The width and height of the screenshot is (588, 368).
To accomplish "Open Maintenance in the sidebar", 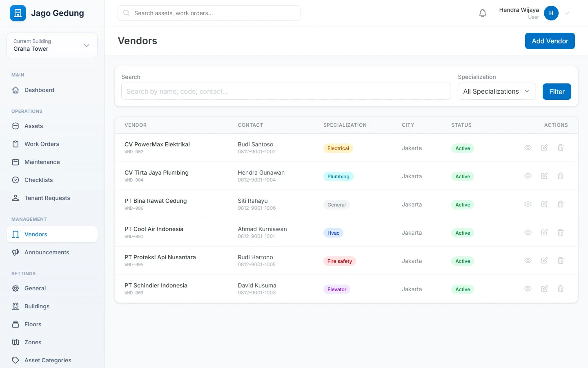I will coord(52,162).
